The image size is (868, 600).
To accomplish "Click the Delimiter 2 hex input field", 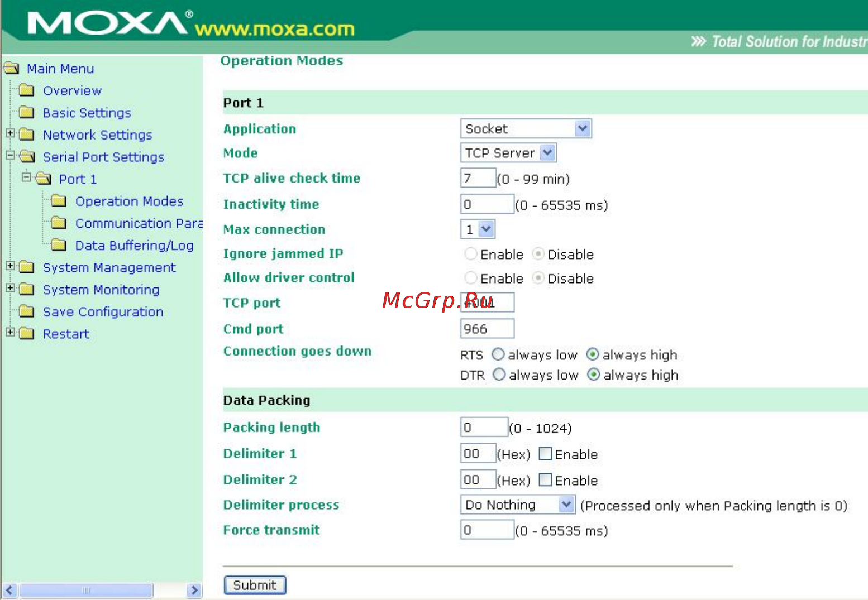I will click(478, 479).
